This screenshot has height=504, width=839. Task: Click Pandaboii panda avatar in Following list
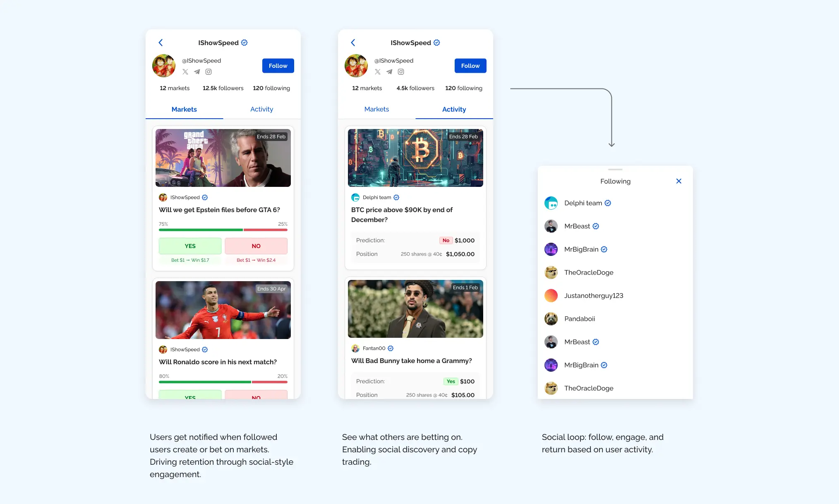coord(551,319)
